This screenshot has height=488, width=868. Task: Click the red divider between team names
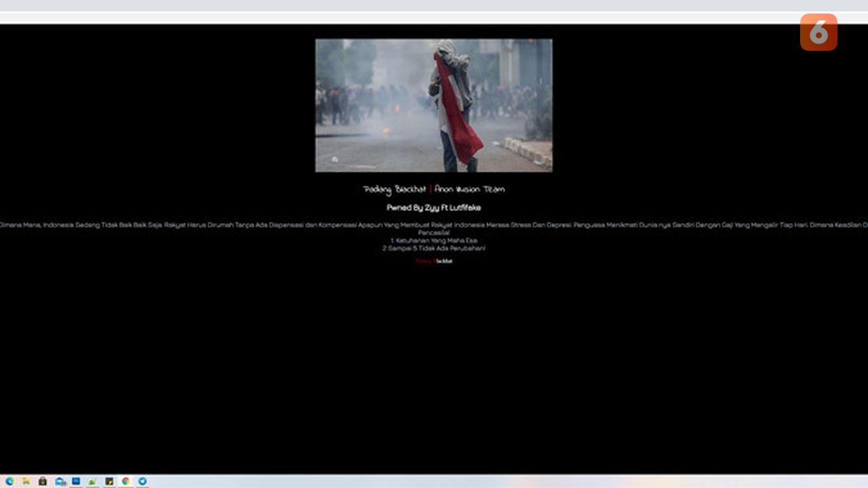431,190
